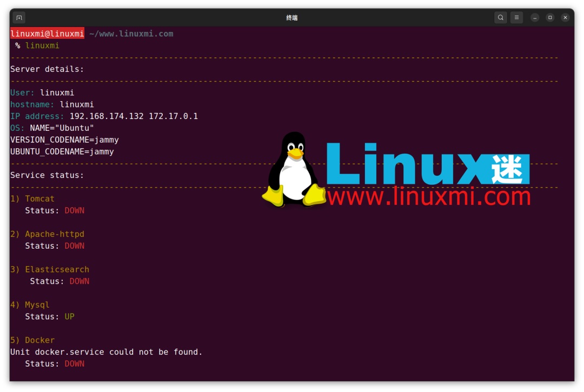Click IP address 192.168.174.132

[x=107, y=116]
